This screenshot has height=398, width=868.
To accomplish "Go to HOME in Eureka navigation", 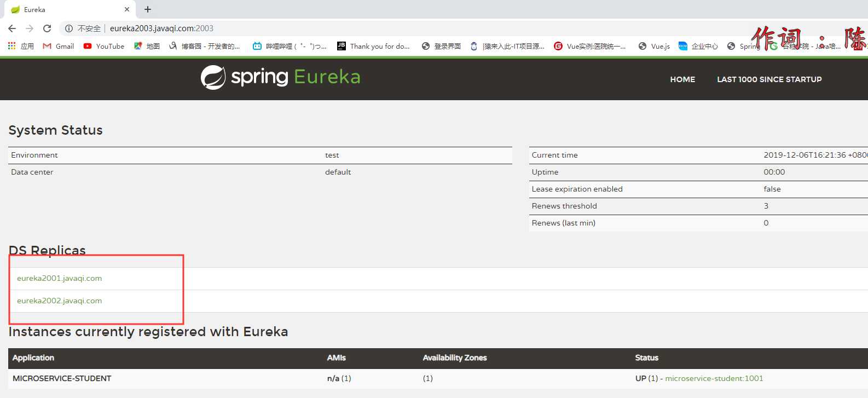I will click(682, 79).
